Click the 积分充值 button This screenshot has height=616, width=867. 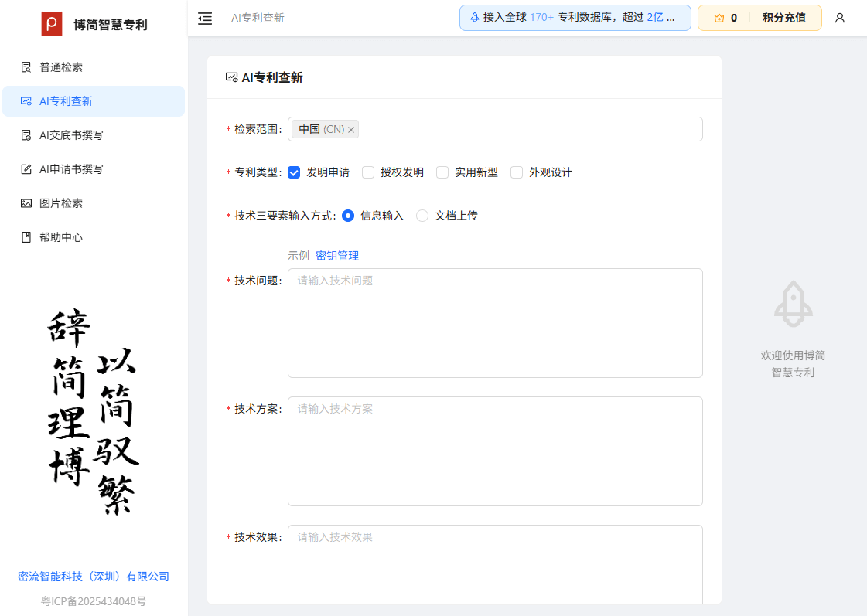(783, 18)
